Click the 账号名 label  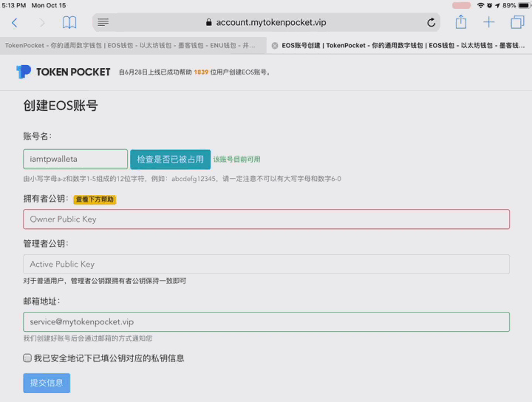click(38, 136)
